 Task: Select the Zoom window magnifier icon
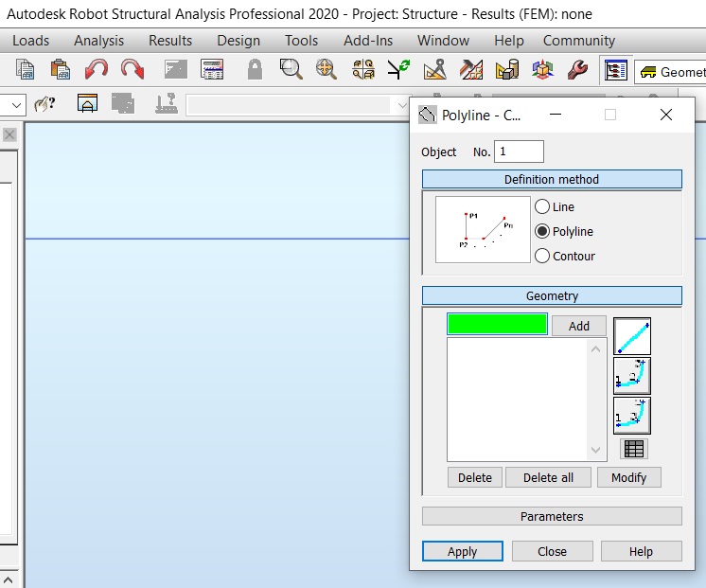click(291, 70)
